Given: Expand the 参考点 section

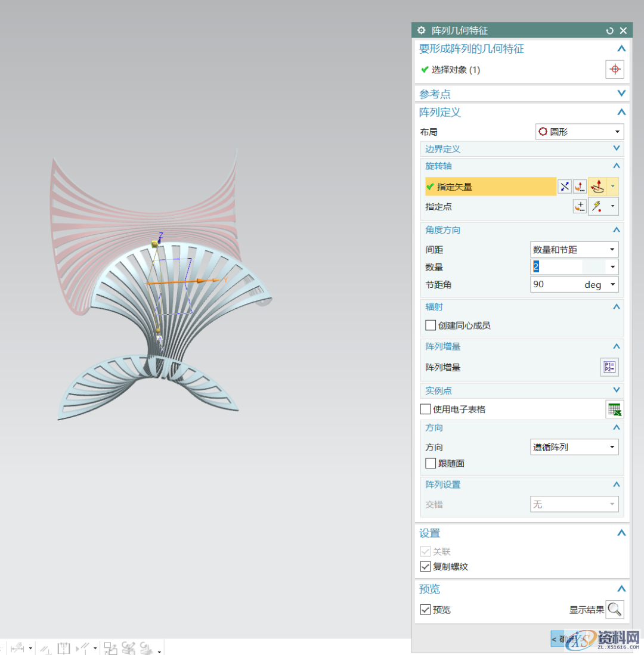Looking at the screenshot, I should pyautogui.click(x=621, y=94).
